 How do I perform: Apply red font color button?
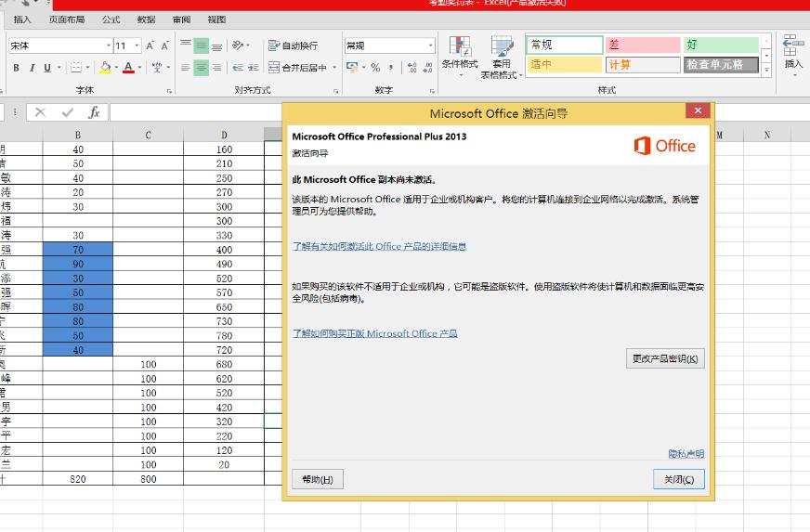coord(128,68)
